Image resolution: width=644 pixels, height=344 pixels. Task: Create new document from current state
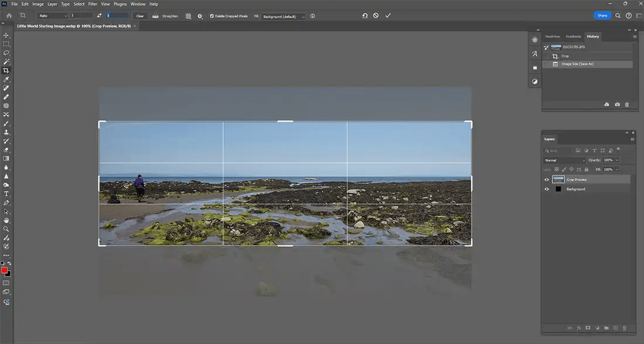click(607, 105)
